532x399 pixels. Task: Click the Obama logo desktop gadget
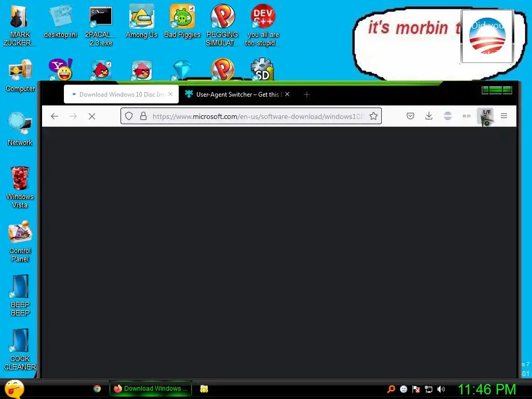tap(487, 36)
